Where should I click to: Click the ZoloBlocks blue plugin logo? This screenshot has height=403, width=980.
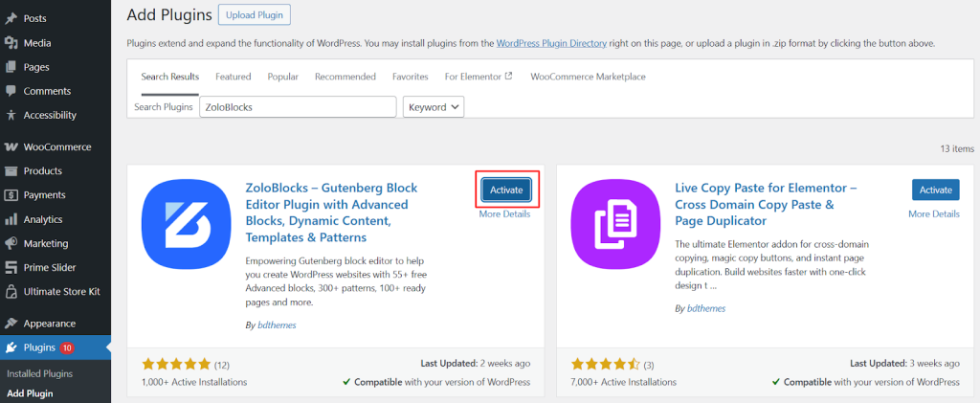point(187,225)
